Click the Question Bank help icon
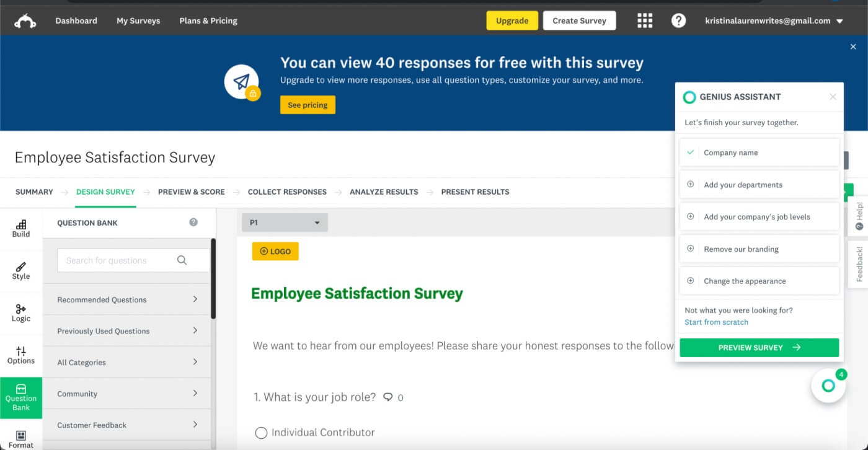The width and height of the screenshot is (868, 450). [193, 223]
